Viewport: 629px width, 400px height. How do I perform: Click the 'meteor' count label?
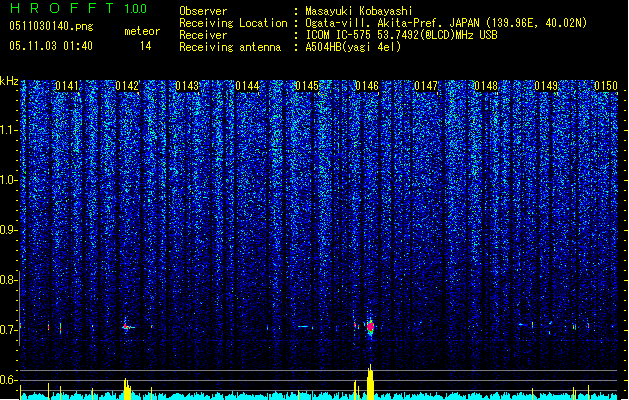tap(142, 31)
